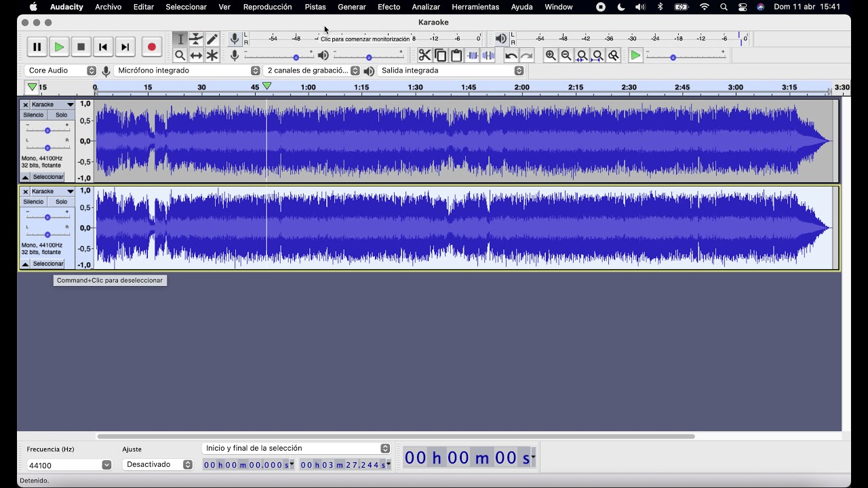Select the Zoom magnifier tool

(180, 56)
